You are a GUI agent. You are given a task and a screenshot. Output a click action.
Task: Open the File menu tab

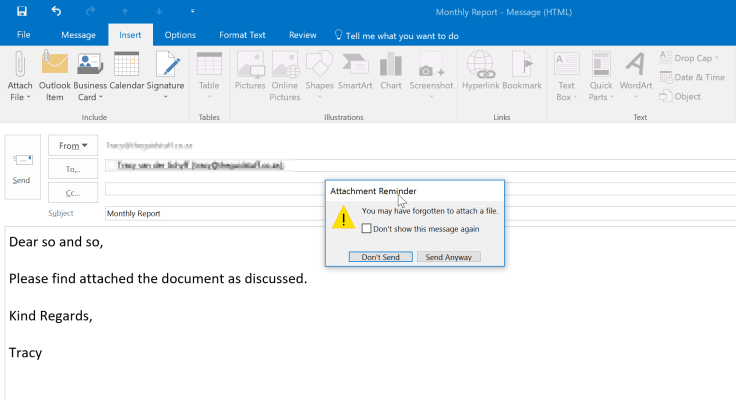pos(24,35)
